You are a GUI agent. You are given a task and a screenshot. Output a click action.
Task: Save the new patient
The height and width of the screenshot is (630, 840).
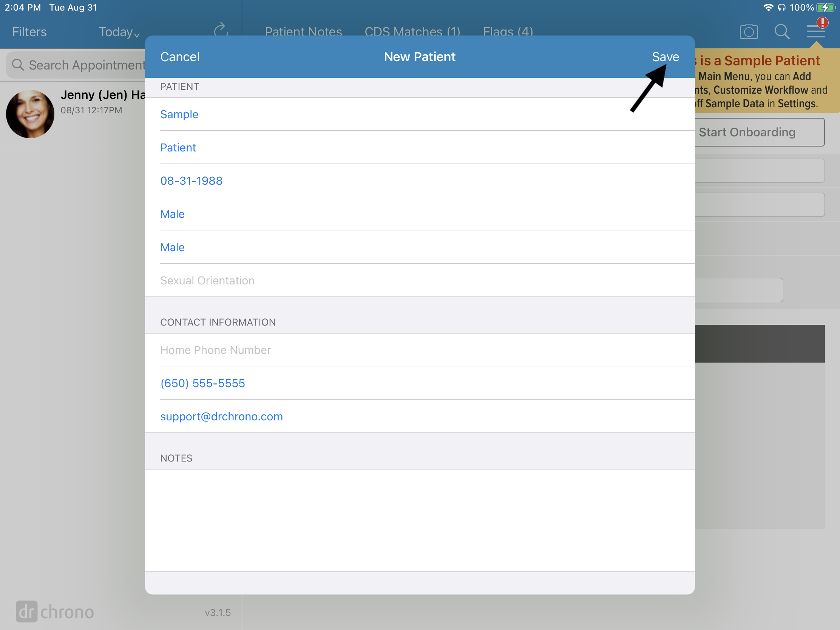tap(666, 57)
